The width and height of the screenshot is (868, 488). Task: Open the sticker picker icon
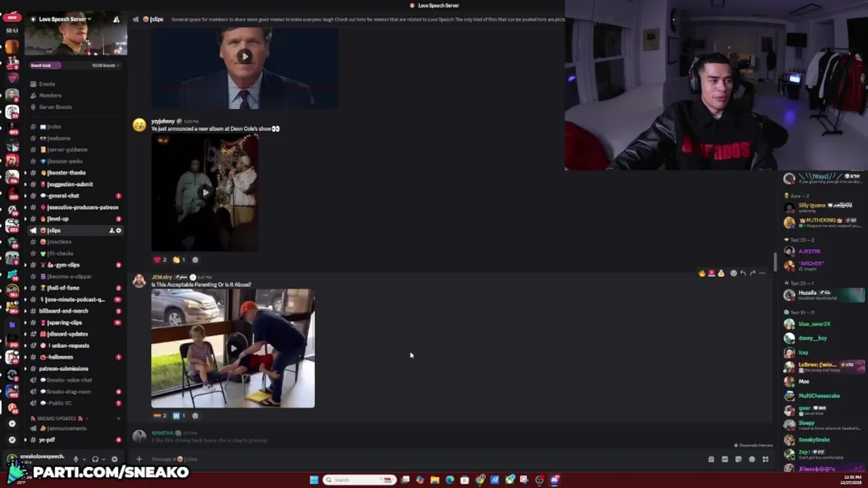click(x=738, y=459)
